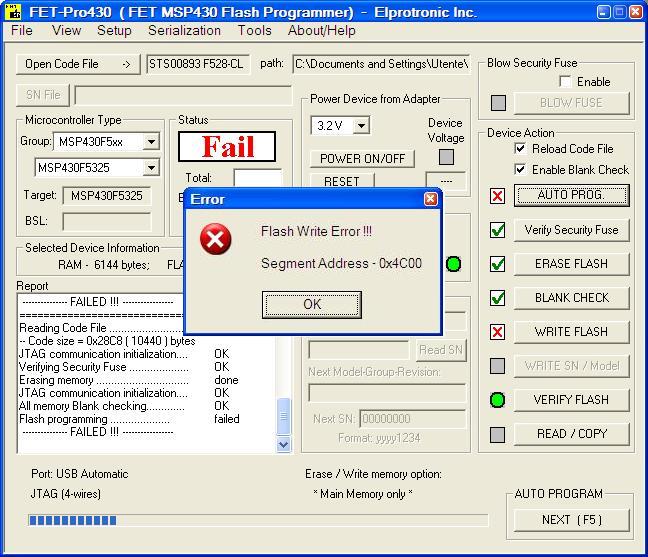Image resolution: width=648 pixels, height=557 pixels.
Task: Open the Tools menu
Action: click(x=254, y=31)
